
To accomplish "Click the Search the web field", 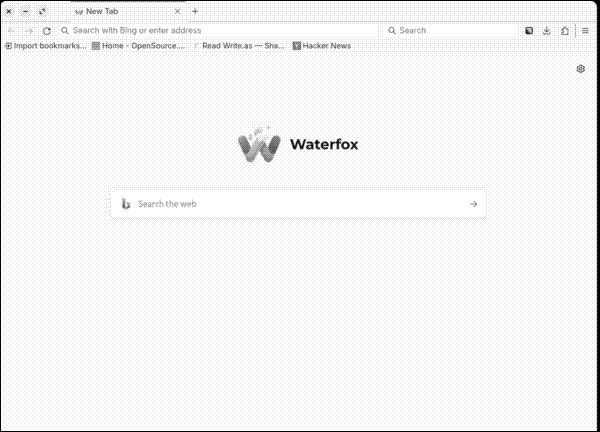I will 298,204.
